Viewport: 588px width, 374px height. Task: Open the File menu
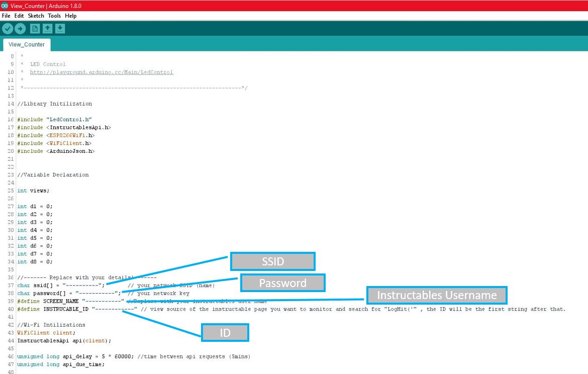click(6, 16)
